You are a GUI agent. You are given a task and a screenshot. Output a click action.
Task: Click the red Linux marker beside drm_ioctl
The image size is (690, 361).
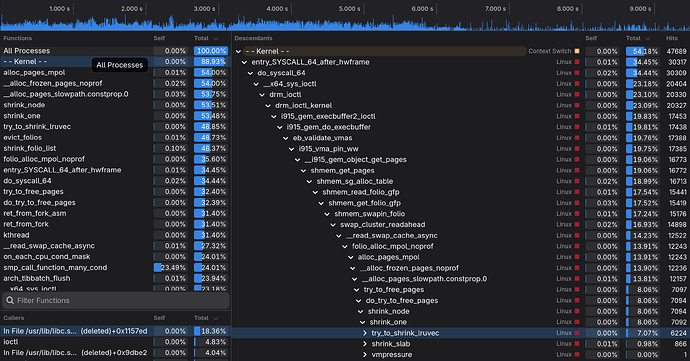(x=577, y=95)
